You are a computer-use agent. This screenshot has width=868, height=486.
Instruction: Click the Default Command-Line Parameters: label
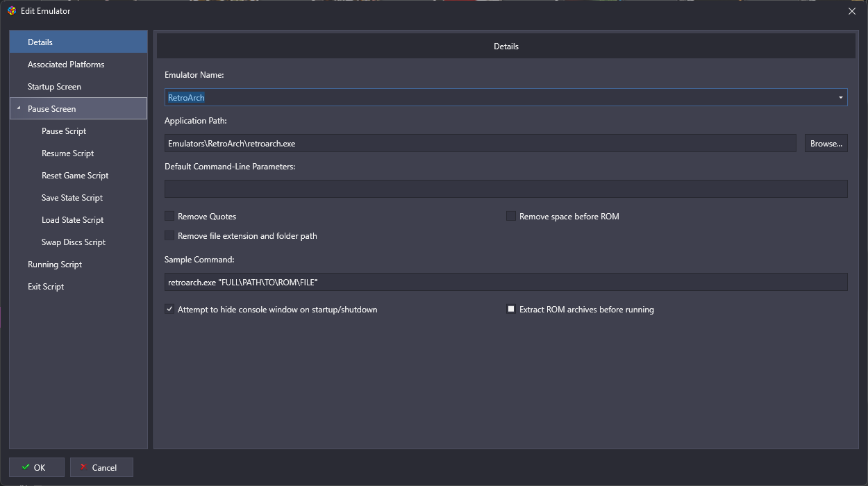pos(230,167)
